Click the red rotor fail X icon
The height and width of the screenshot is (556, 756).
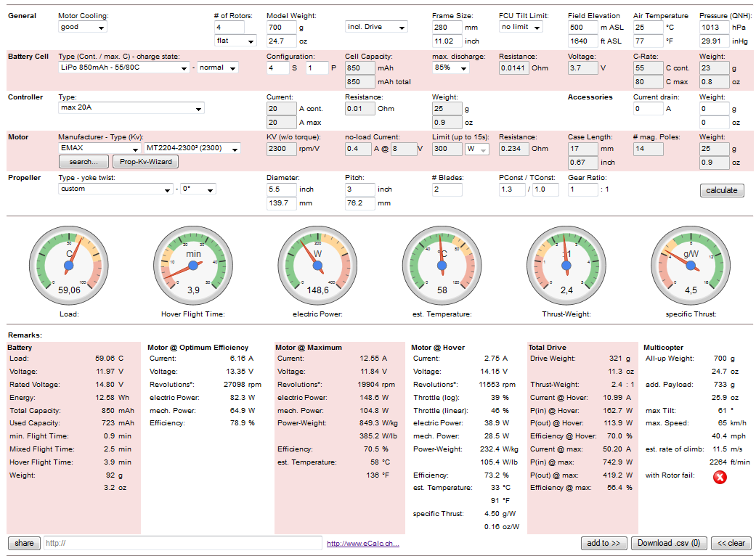(x=720, y=477)
